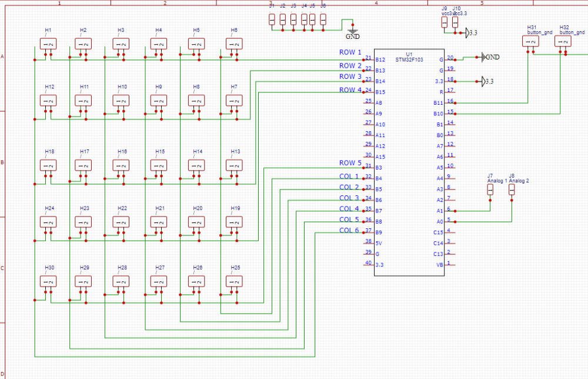Pick the H7 header symbol
The image size is (588, 379).
coord(234,101)
